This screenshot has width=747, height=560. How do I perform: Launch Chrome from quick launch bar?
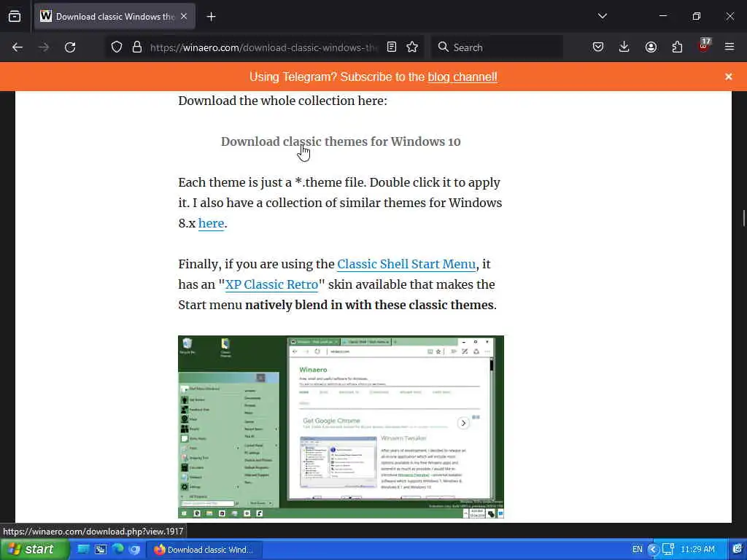click(x=135, y=550)
